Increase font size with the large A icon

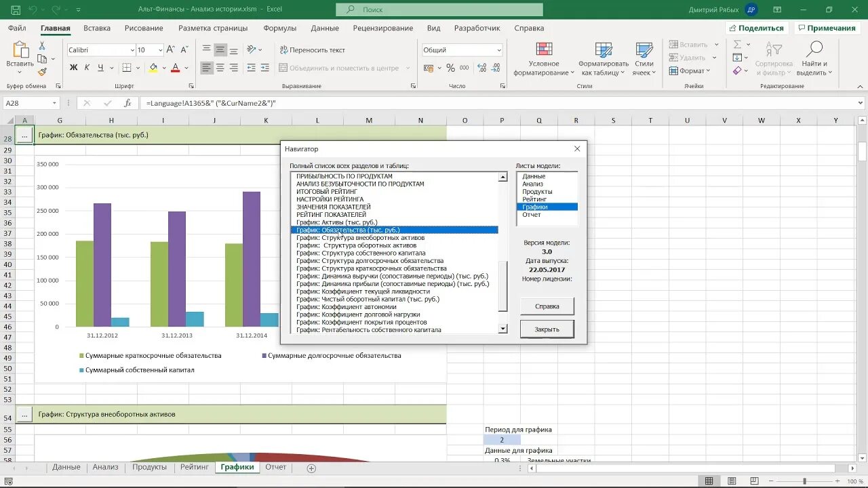coord(172,50)
